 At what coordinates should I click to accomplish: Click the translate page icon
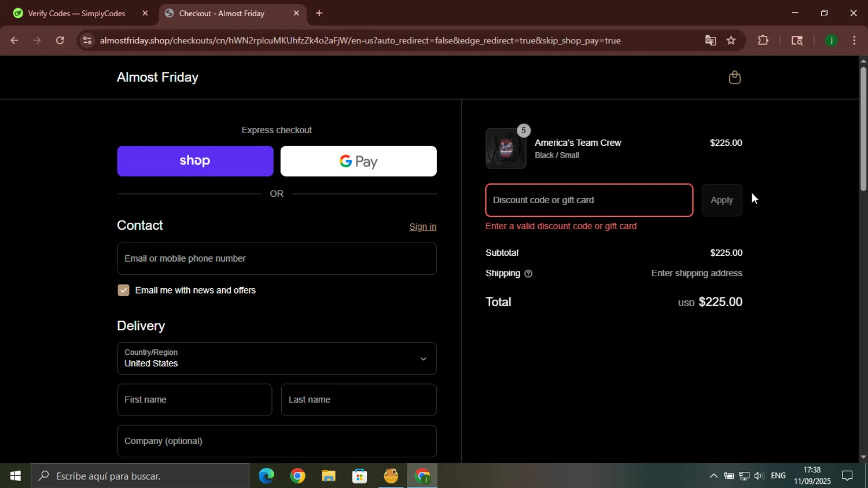click(x=710, y=41)
